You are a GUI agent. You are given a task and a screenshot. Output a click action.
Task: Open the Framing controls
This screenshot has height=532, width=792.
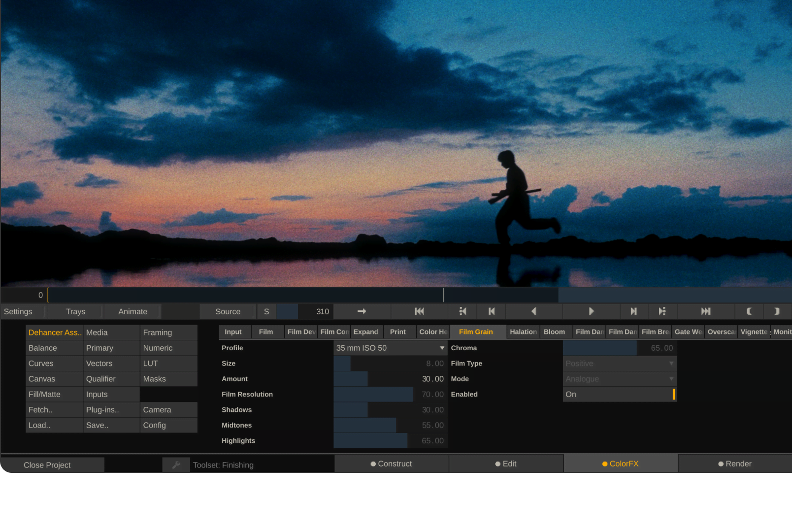click(x=168, y=332)
